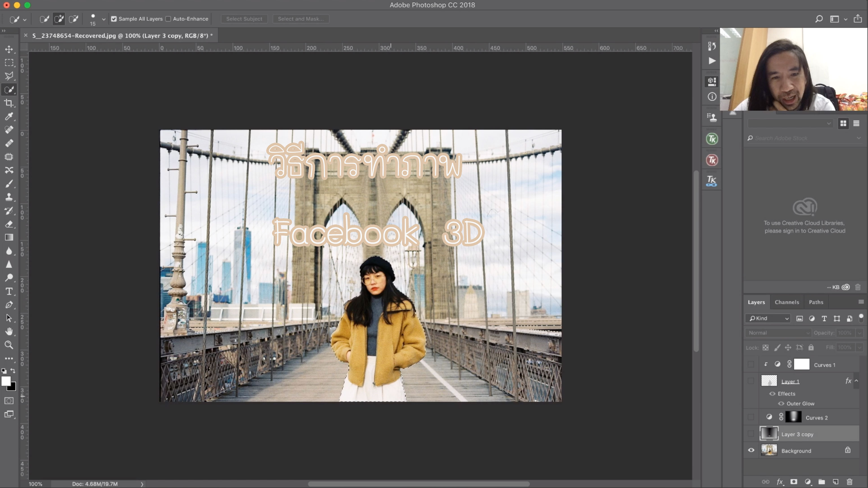Viewport: 868px width, 488px height.
Task: Click the foreground color swatch
Action: pos(6,381)
